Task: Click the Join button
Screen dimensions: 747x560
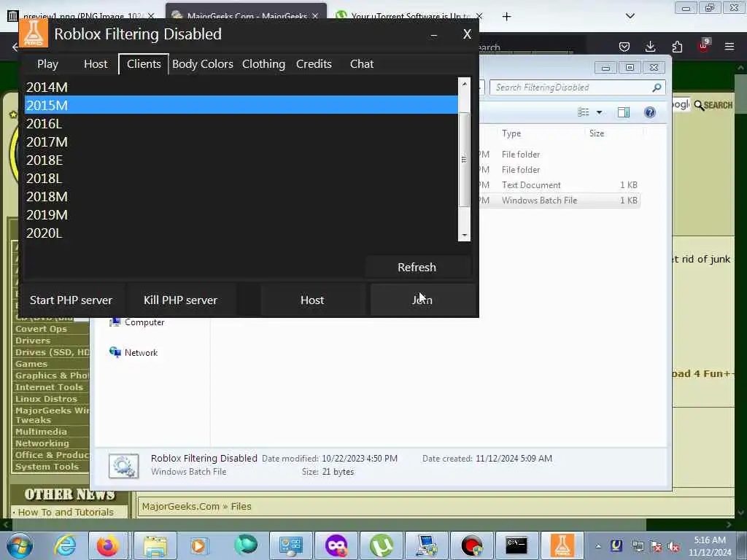Action: click(x=422, y=300)
